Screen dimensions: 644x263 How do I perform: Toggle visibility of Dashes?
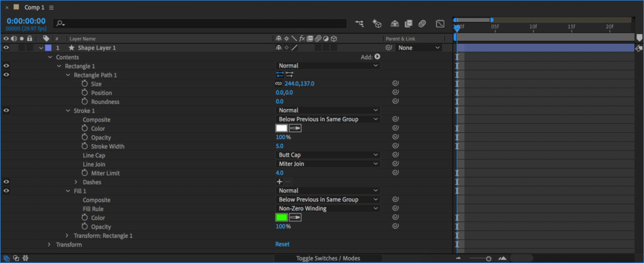[x=6, y=182]
